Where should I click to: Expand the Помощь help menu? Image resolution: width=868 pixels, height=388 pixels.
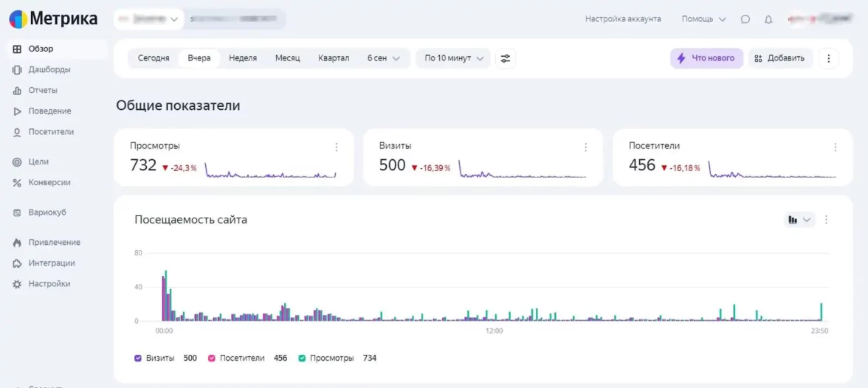[703, 19]
